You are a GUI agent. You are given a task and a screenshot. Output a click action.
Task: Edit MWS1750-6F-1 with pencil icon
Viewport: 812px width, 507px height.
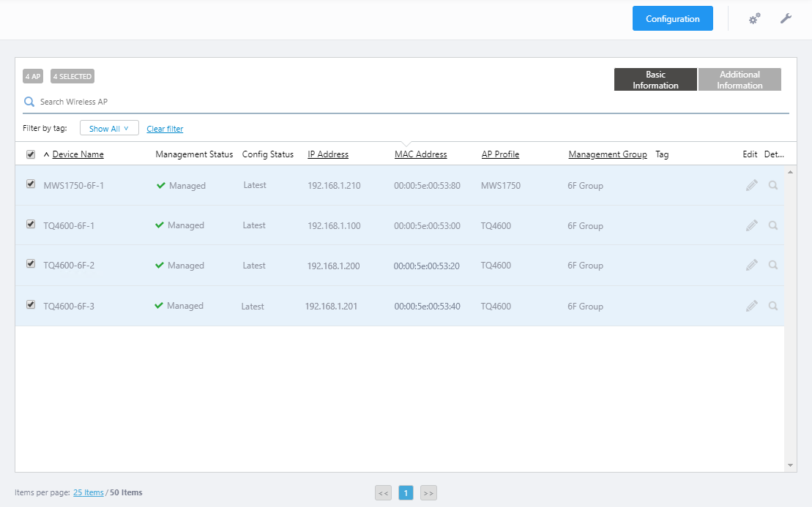coord(751,185)
